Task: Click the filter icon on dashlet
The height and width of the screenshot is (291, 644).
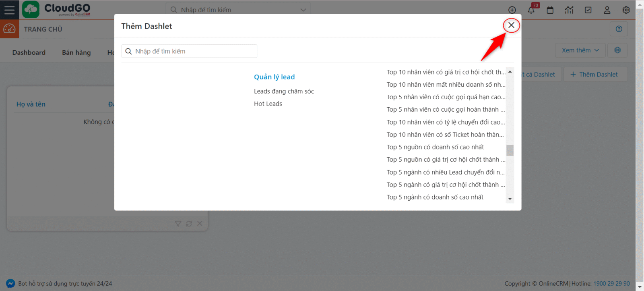Action: point(178,224)
